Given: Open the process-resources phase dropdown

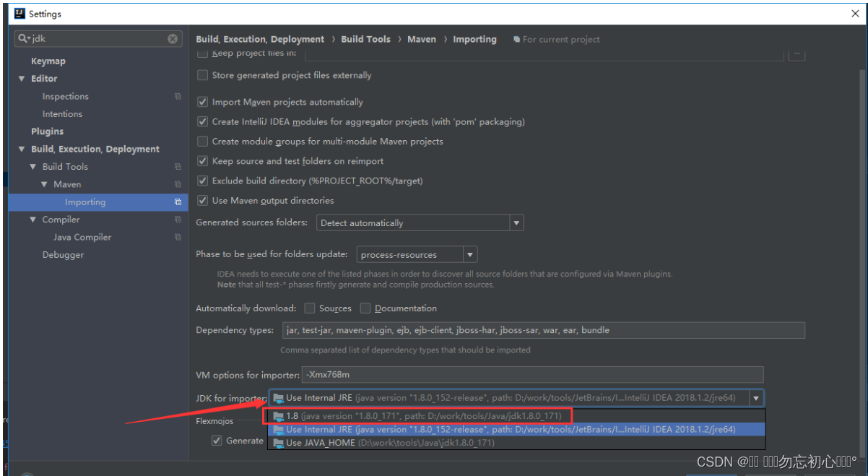Looking at the screenshot, I should (x=470, y=254).
